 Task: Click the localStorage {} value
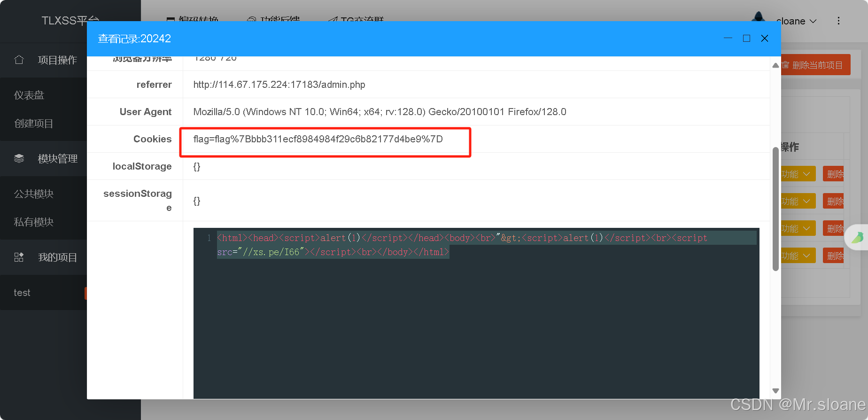point(197,166)
